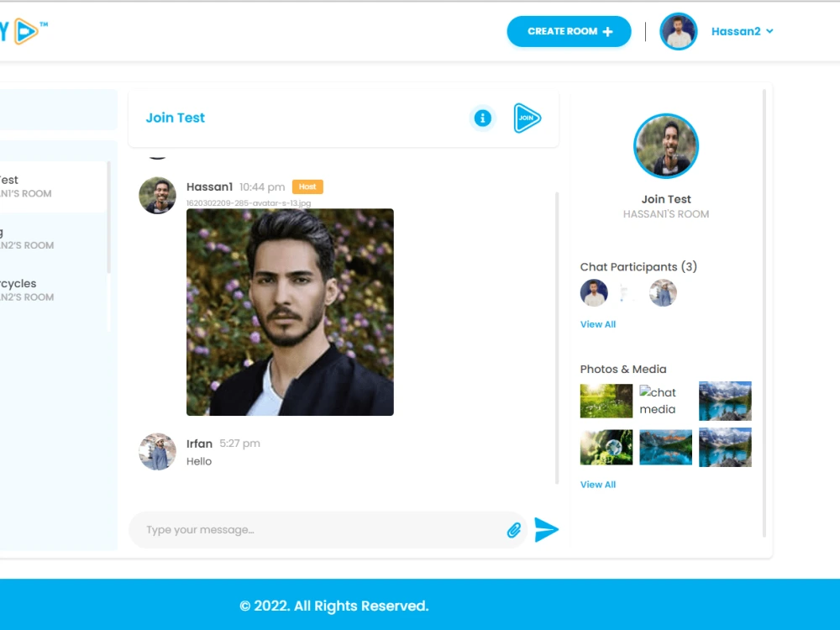Image resolution: width=840 pixels, height=630 pixels.
Task: Click the paperclip attachment icon
Action: (x=514, y=530)
